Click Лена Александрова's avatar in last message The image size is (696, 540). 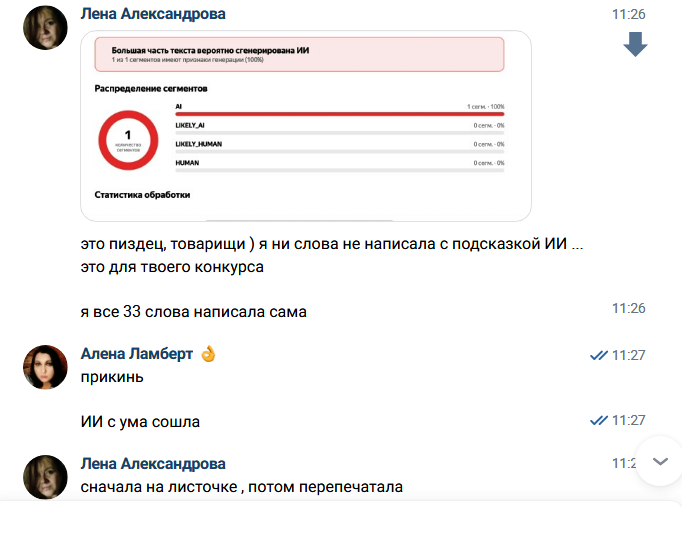[x=45, y=477]
